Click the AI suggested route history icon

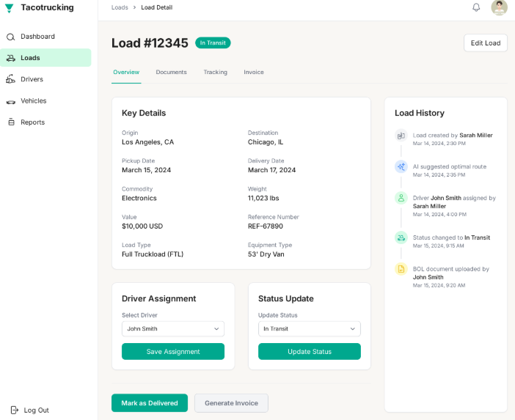401,166
